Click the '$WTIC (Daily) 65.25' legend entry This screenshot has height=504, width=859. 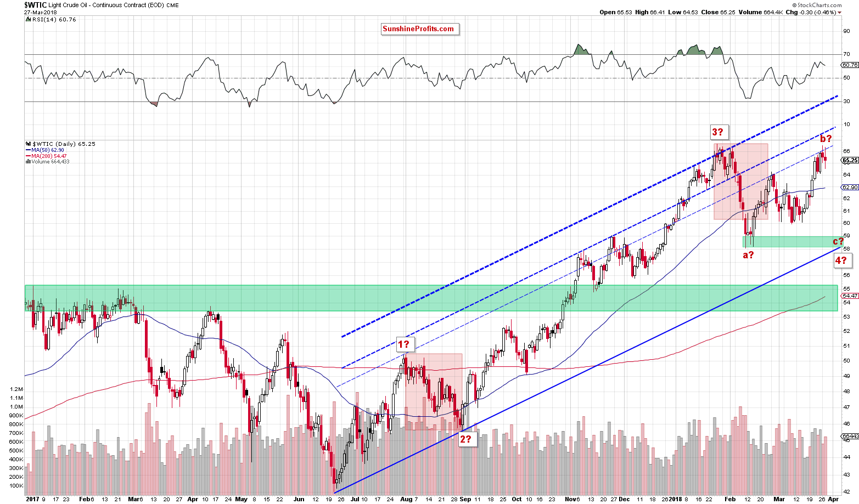[63, 144]
